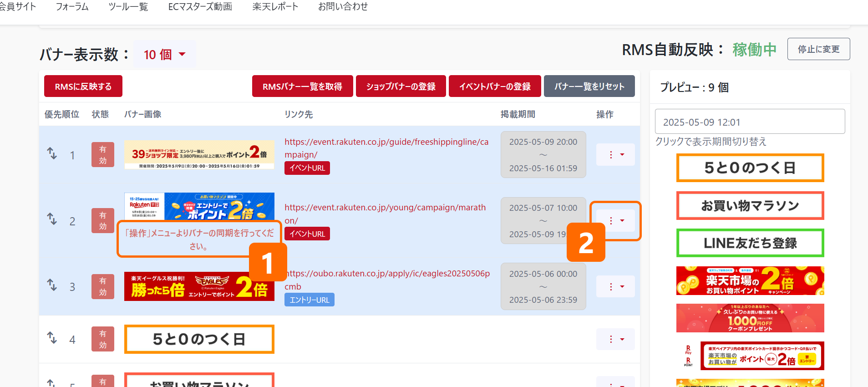Open お問い合わせ in top navigation

pyautogui.click(x=343, y=7)
